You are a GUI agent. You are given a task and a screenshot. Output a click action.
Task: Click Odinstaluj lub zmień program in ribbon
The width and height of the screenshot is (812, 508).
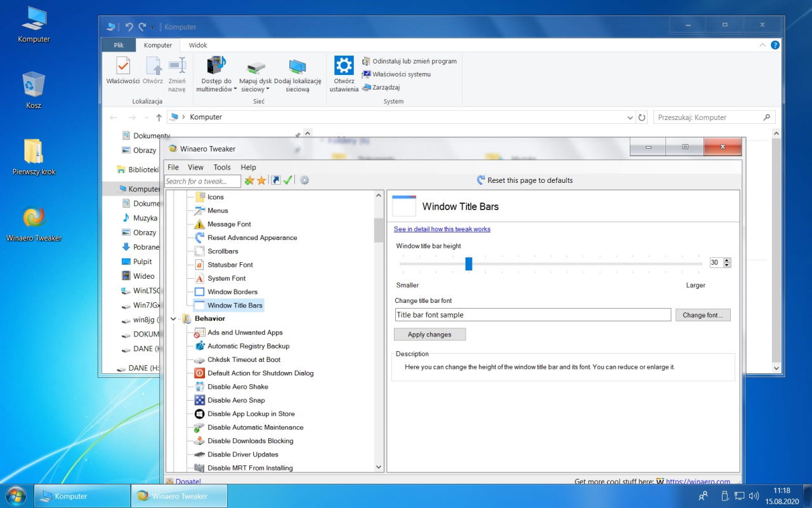409,61
